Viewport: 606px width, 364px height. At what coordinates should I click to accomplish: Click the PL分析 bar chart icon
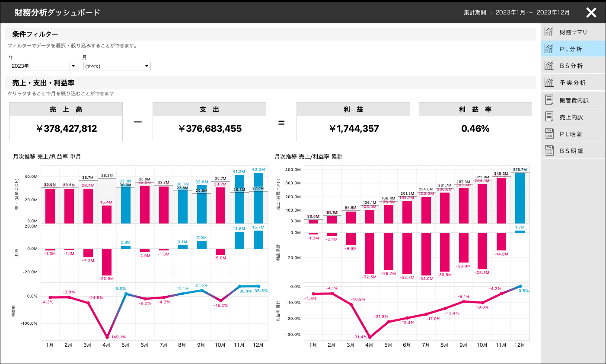pyautogui.click(x=549, y=48)
